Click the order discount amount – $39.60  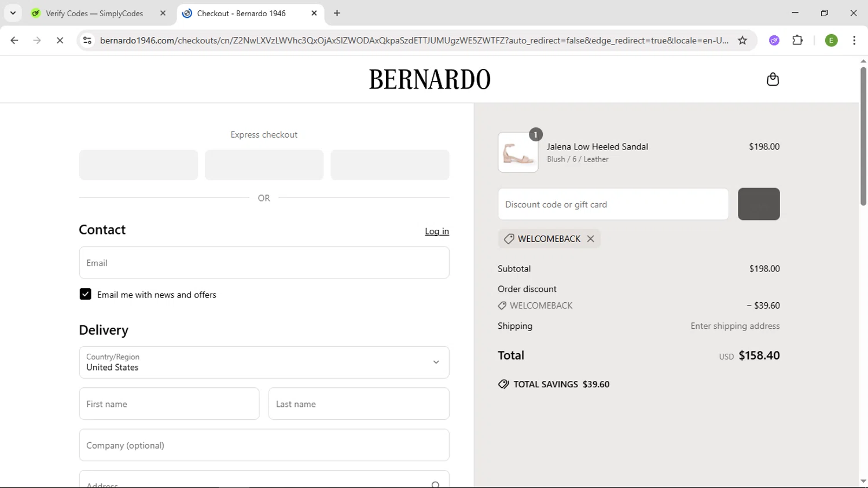(763, 306)
